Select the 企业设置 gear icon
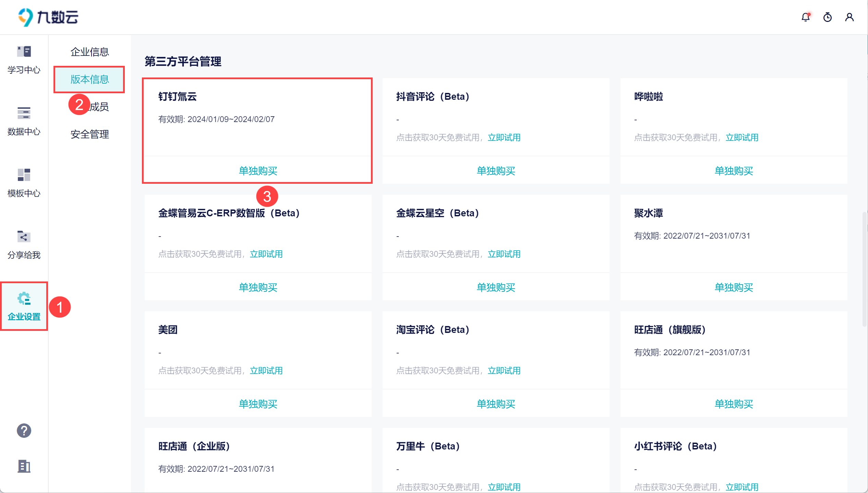Image resolution: width=868 pixels, height=493 pixels. pos(24,299)
